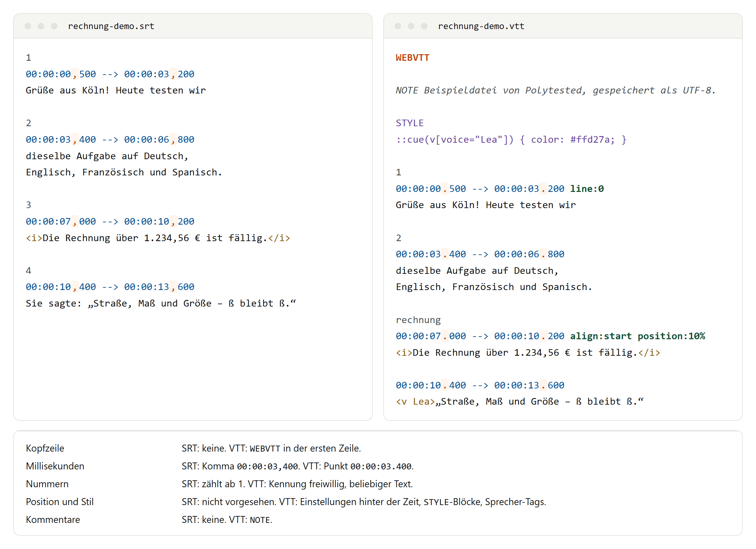
Task: Click SRT timestamp 00:00:07,000 --> 00:00:10,200
Action: point(110,221)
